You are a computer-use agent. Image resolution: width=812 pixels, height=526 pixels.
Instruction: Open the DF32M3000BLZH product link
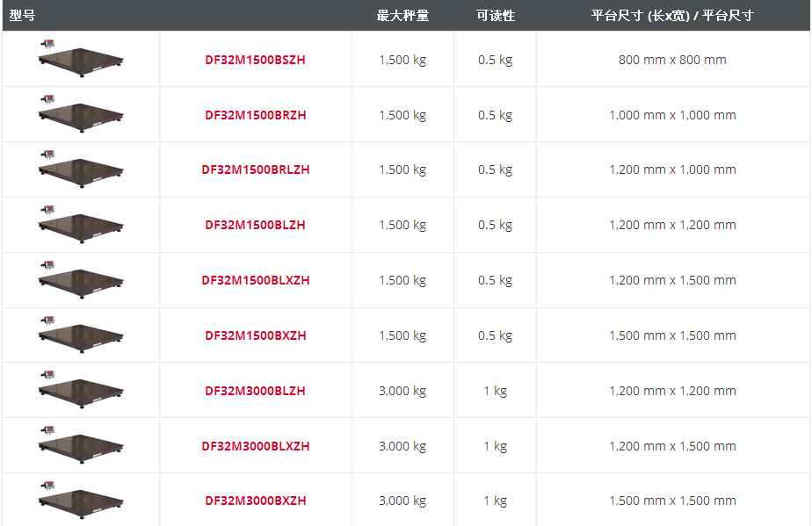(255, 390)
